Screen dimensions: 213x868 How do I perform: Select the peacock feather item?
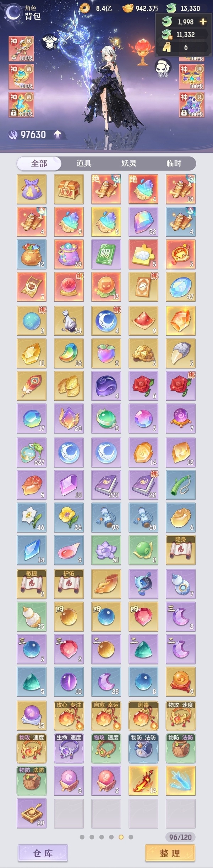point(32,386)
